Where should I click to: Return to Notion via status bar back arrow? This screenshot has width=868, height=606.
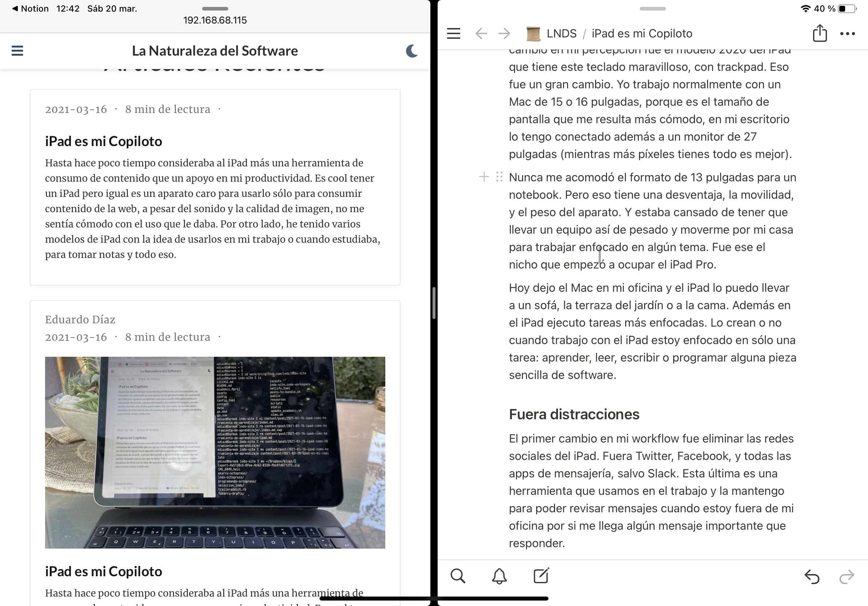tap(30, 8)
